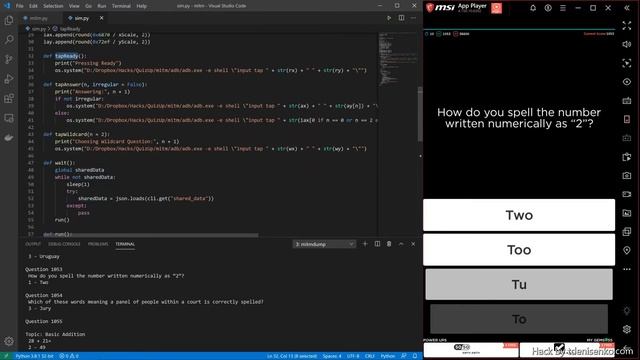Run Python file from editor title bar
Screen dimensions: 640x360
389,18
